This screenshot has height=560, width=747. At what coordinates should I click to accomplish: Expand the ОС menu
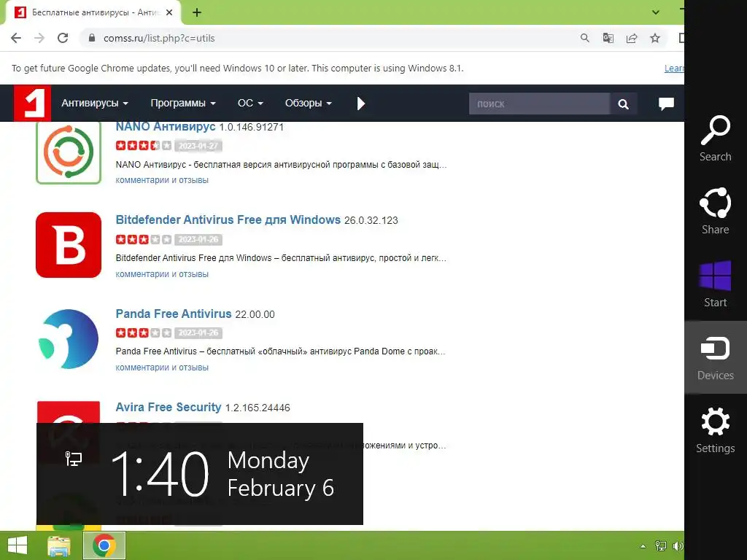[251, 104]
